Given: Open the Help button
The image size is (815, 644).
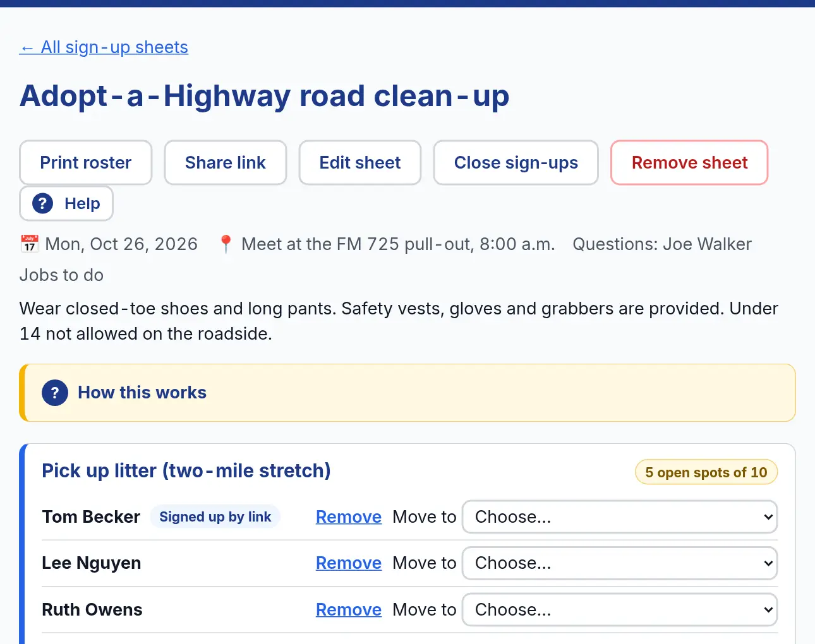Looking at the screenshot, I should [x=66, y=203].
